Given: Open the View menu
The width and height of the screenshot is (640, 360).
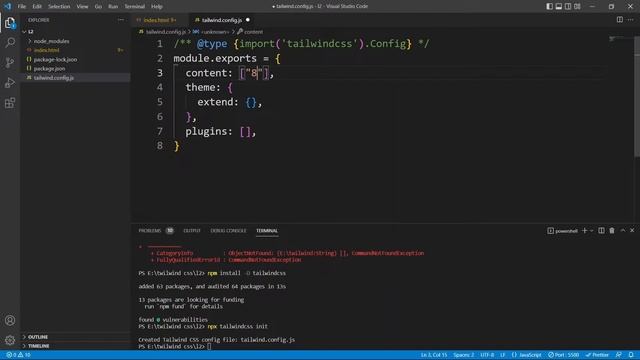Looking at the screenshot, I should pyautogui.click(x=82, y=6).
